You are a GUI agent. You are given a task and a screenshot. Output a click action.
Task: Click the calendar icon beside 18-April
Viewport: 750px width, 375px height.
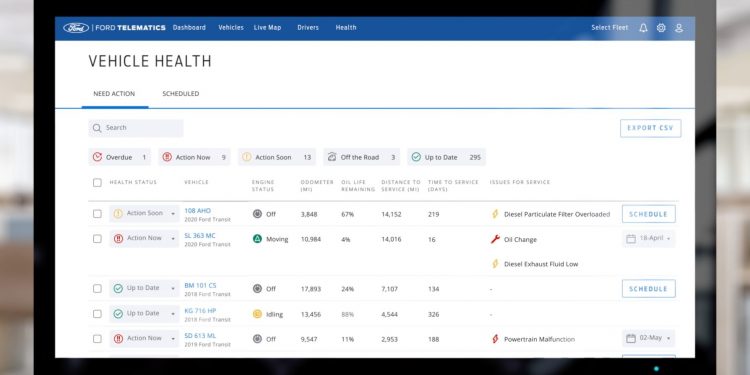coord(631,238)
